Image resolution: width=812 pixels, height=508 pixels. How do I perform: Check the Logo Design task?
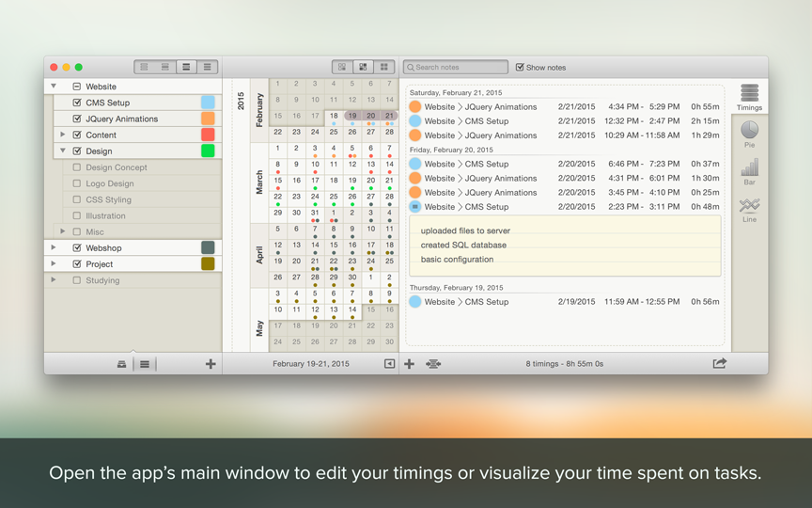77,183
